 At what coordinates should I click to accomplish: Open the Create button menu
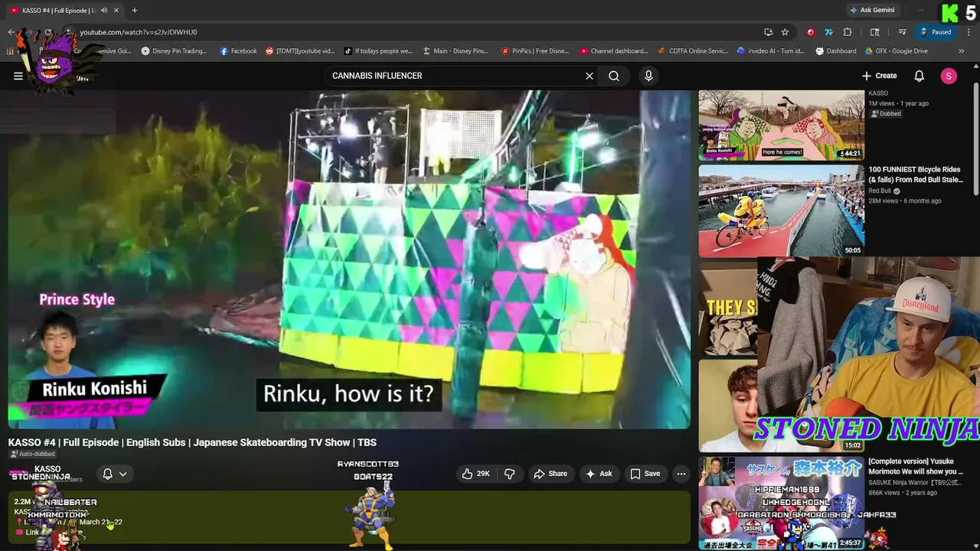pyautogui.click(x=879, y=76)
